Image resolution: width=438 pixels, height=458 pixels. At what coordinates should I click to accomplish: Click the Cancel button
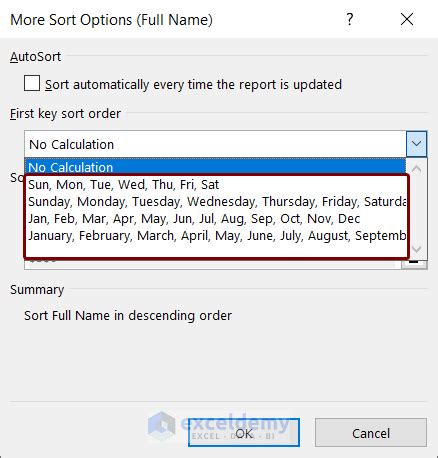click(x=371, y=433)
